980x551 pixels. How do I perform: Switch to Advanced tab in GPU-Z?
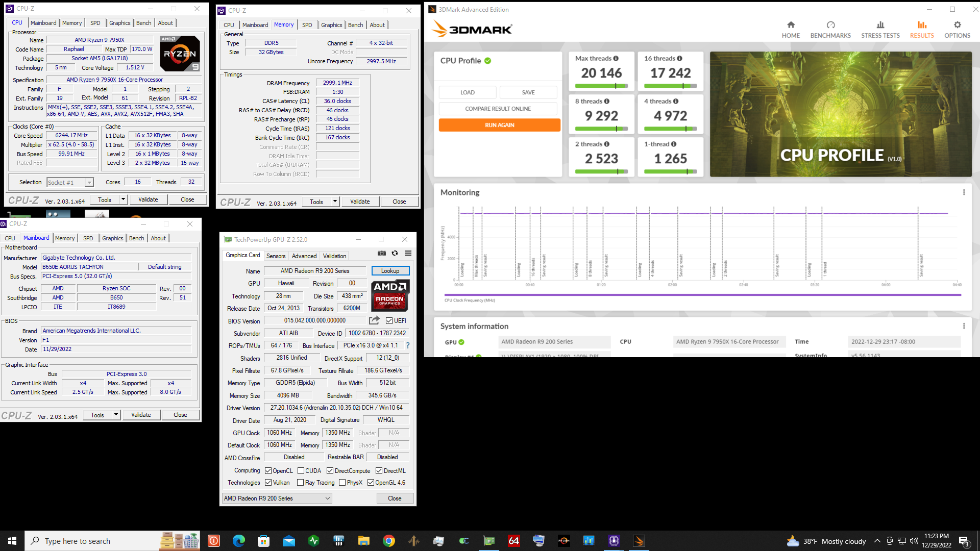pyautogui.click(x=304, y=256)
